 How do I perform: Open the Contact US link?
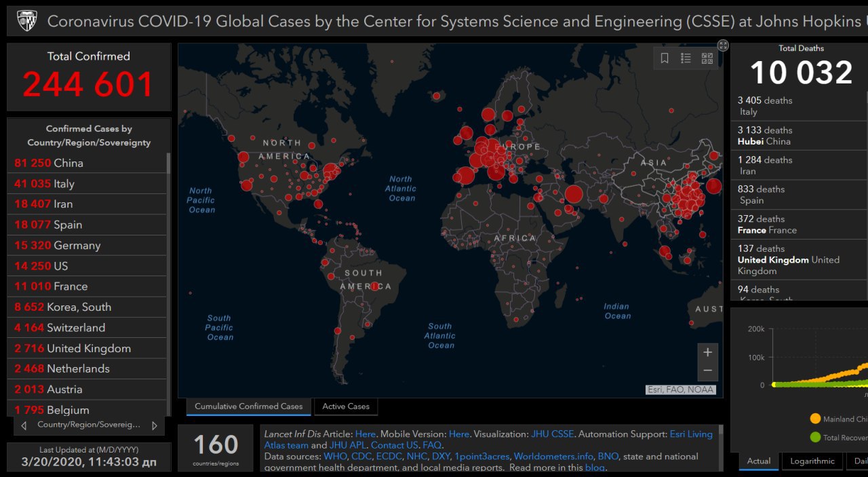tap(394, 445)
